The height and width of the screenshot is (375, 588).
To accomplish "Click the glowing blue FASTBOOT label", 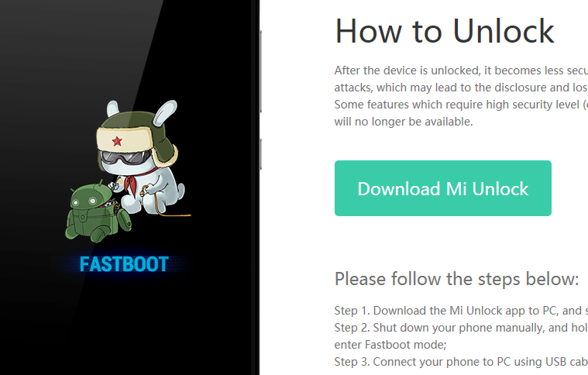I will 124,264.
